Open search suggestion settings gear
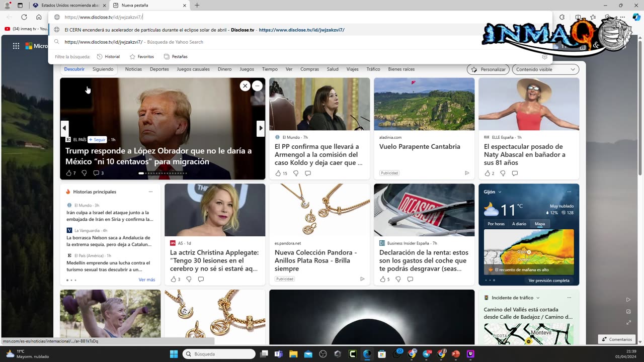Viewport: 644px width, 362px height. pyautogui.click(x=544, y=57)
